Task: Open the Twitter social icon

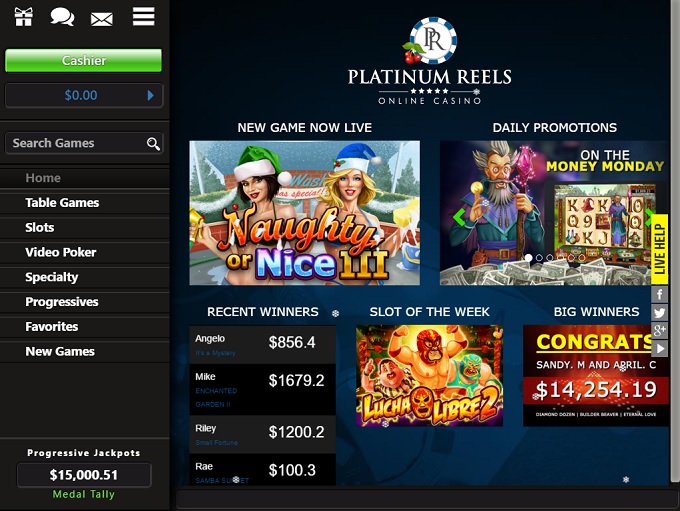Action: (x=659, y=312)
